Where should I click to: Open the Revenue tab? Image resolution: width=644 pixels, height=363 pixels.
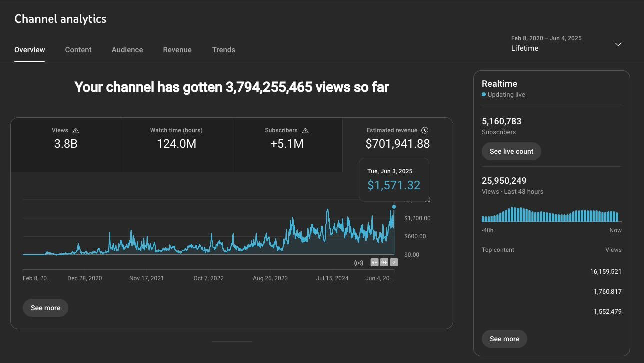point(177,50)
